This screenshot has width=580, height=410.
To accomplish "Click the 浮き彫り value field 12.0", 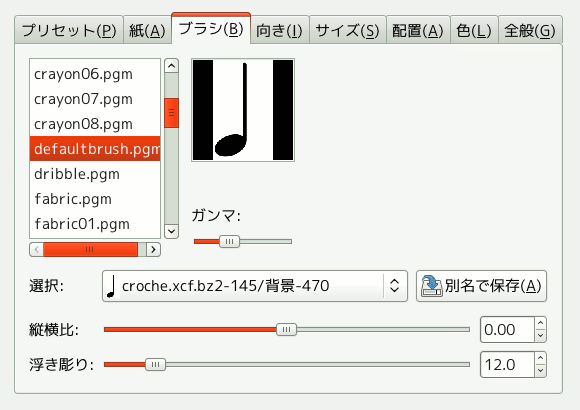I will click(x=507, y=364).
